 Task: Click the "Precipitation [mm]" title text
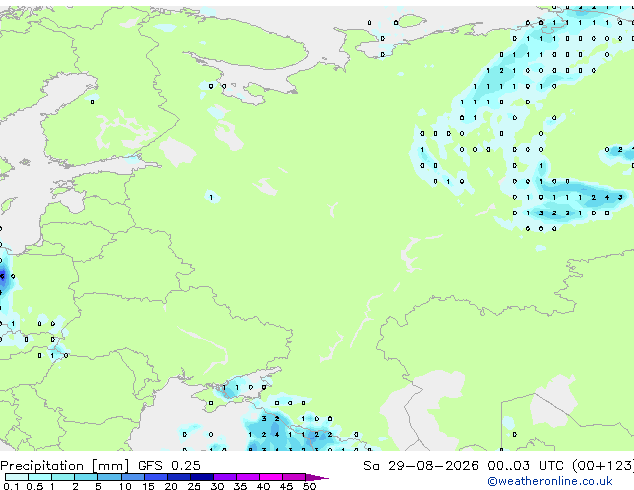pyautogui.click(x=65, y=466)
